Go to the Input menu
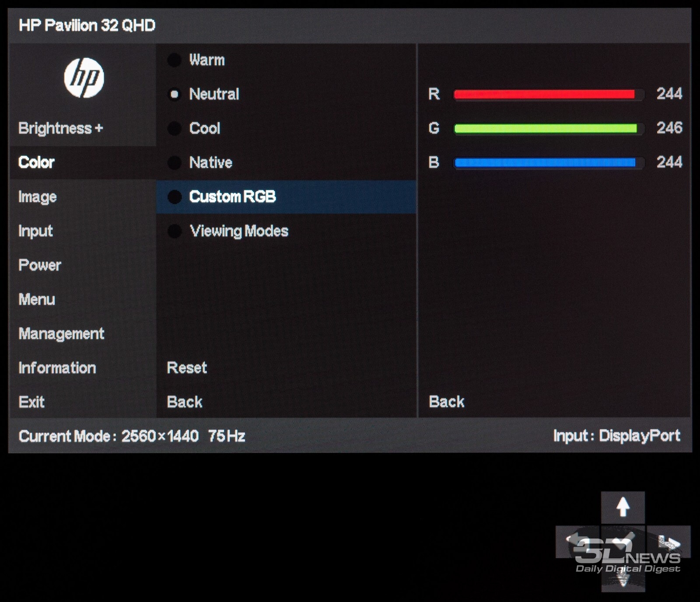The height and width of the screenshot is (602, 700). (35, 231)
